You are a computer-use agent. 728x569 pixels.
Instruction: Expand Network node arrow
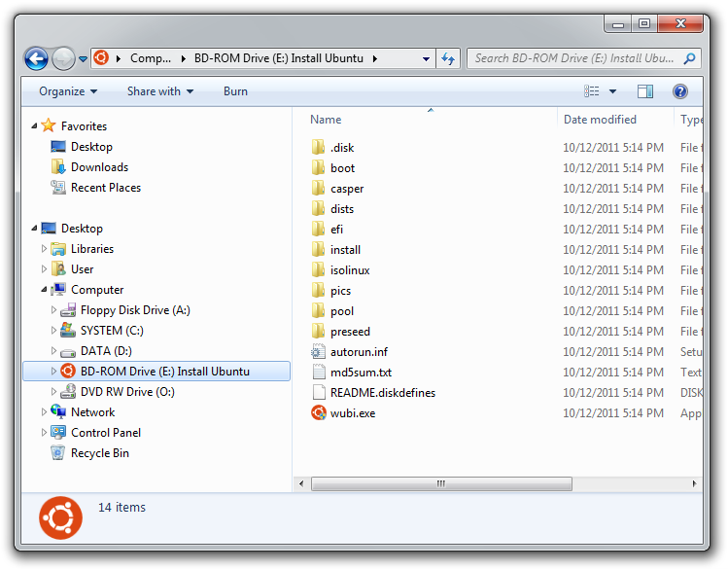point(44,412)
